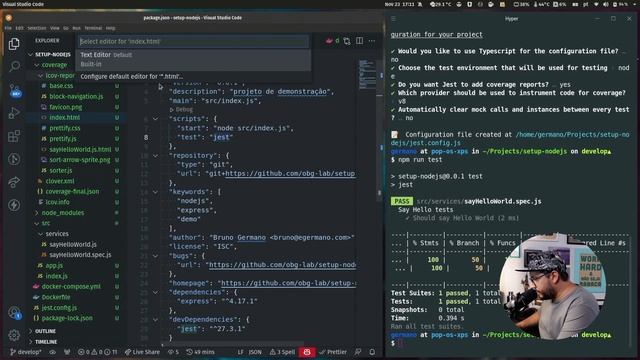This screenshot has width=640, height=360.
Task: Click the 49 mins time tracker in status bar
Action: (200, 352)
